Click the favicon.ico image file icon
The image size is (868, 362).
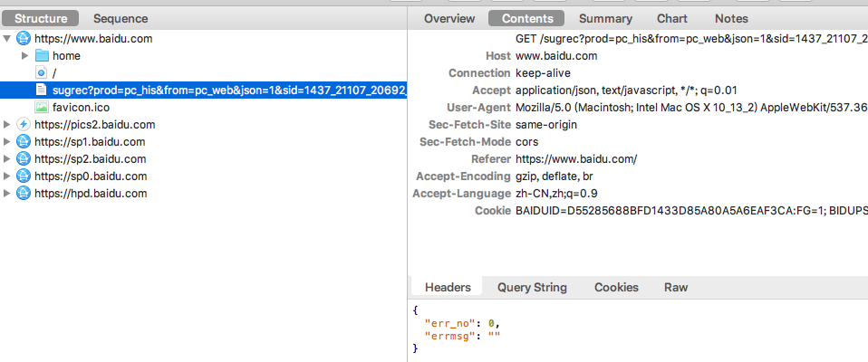[x=42, y=107]
